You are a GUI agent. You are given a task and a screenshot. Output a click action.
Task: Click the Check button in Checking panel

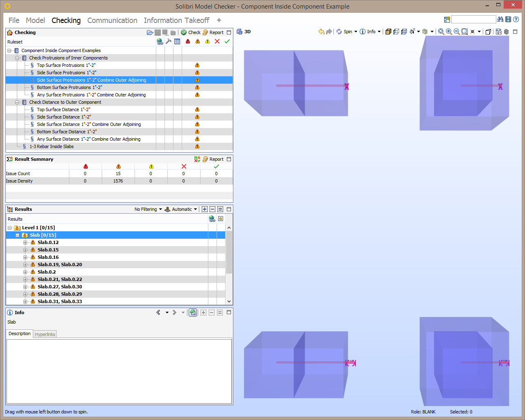click(191, 32)
